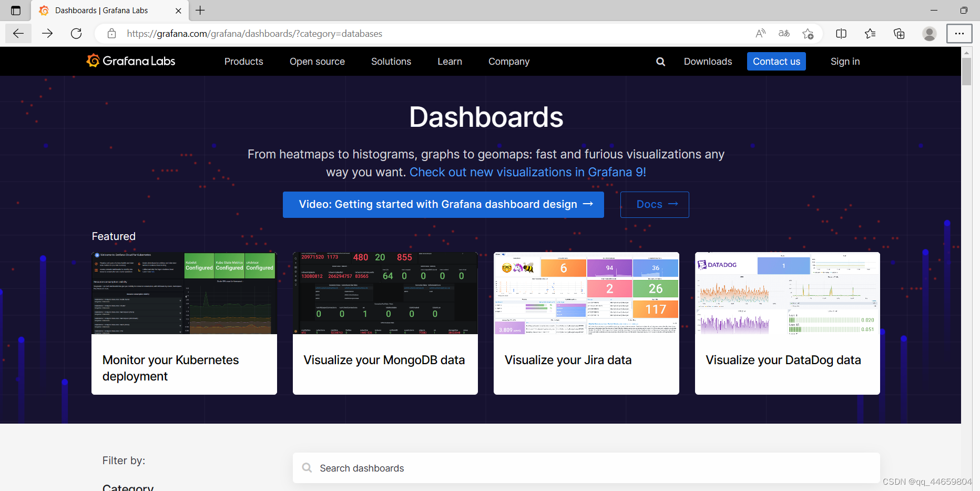Open the Open source menu
Image resolution: width=980 pixels, height=491 pixels.
(317, 62)
